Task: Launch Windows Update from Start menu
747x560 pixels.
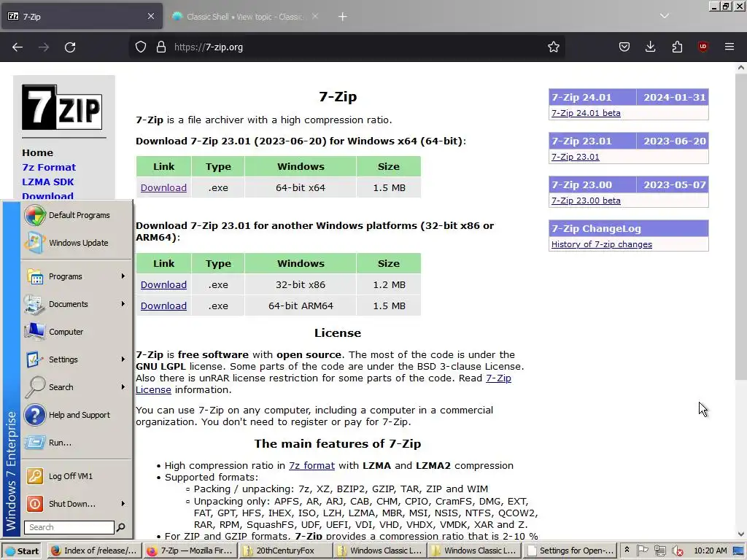Action: tap(76, 243)
